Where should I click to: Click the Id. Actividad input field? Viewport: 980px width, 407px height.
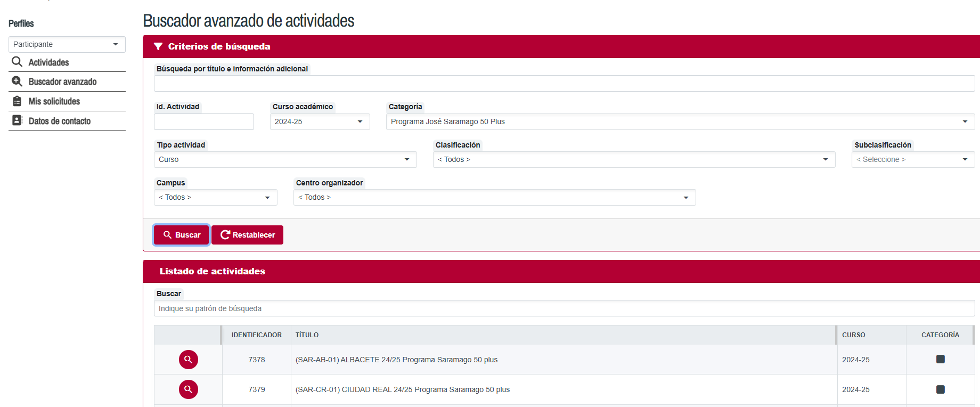tap(204, 121)
